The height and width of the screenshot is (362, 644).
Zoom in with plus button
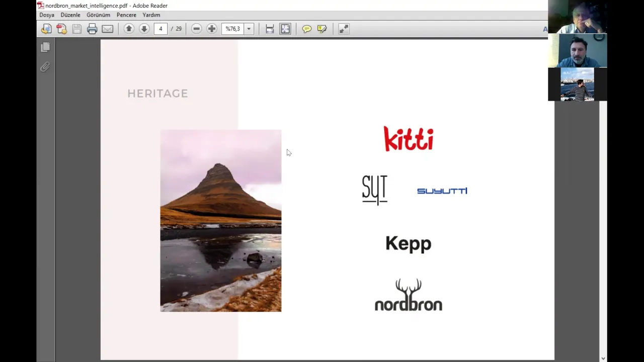pos(212,29)
